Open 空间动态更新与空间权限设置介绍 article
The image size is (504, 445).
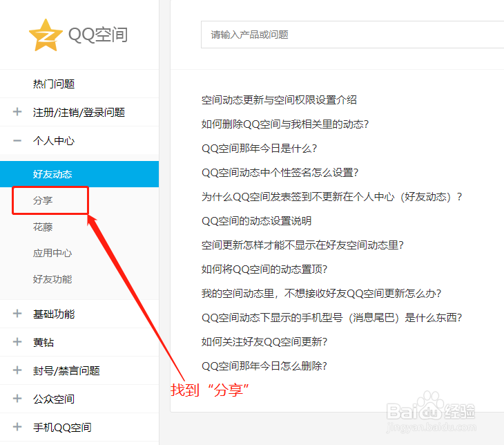(x=279, y=100)
